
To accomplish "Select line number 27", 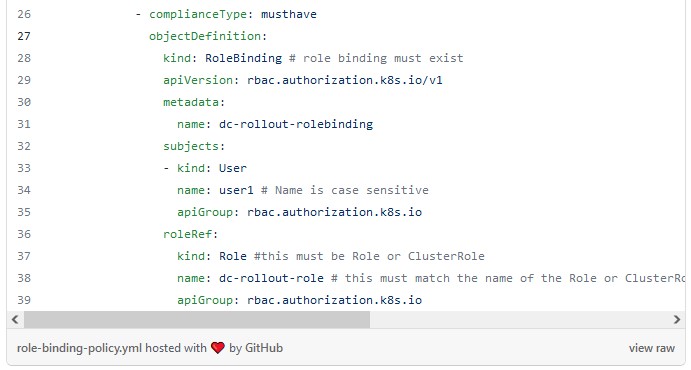I will click(x=24, y=36).
